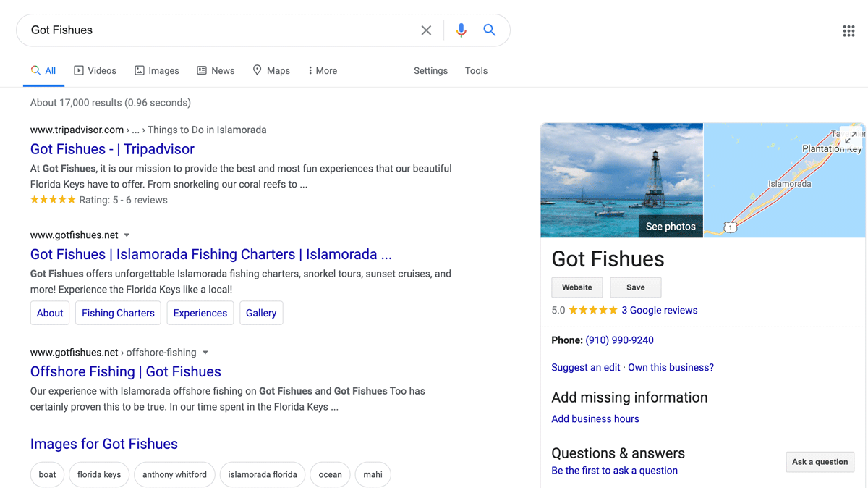This screenshot has width=868, height=488.
Task: Open the Gallery sitelink
Action: (x=261, y=313)
